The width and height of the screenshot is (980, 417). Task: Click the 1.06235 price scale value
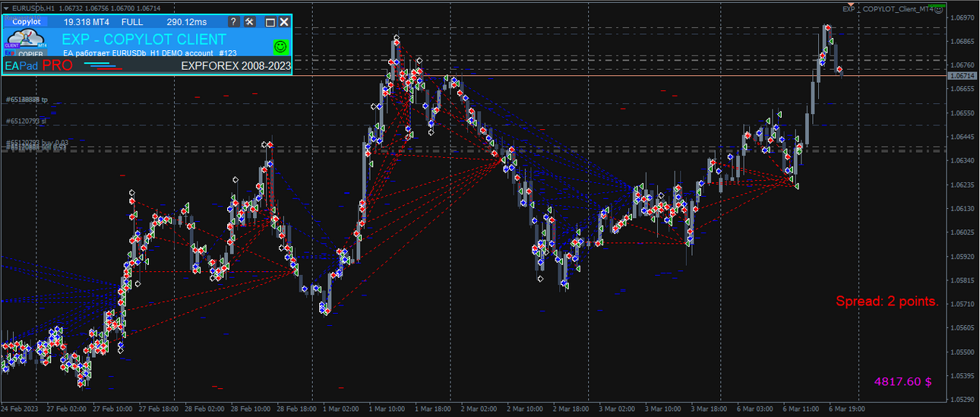(x=963, y=185)
